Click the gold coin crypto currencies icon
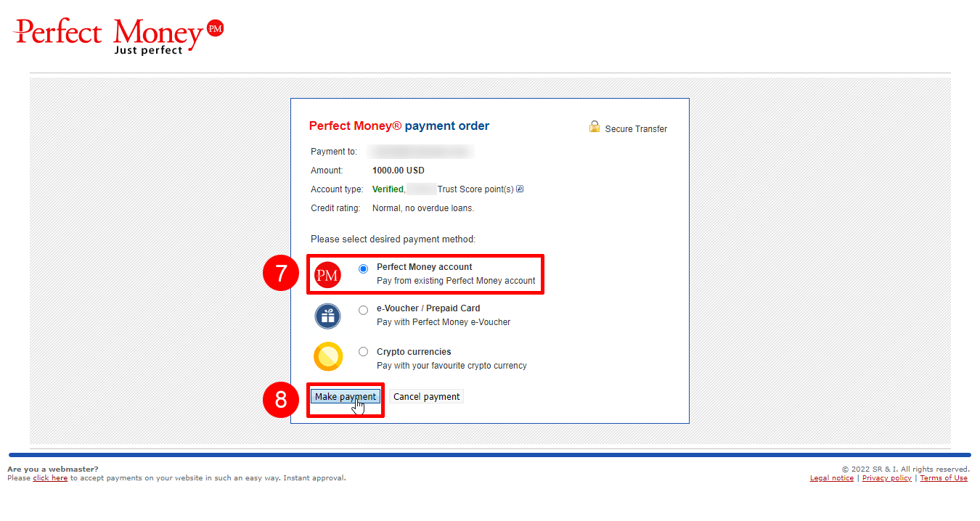 coord(327,356)
